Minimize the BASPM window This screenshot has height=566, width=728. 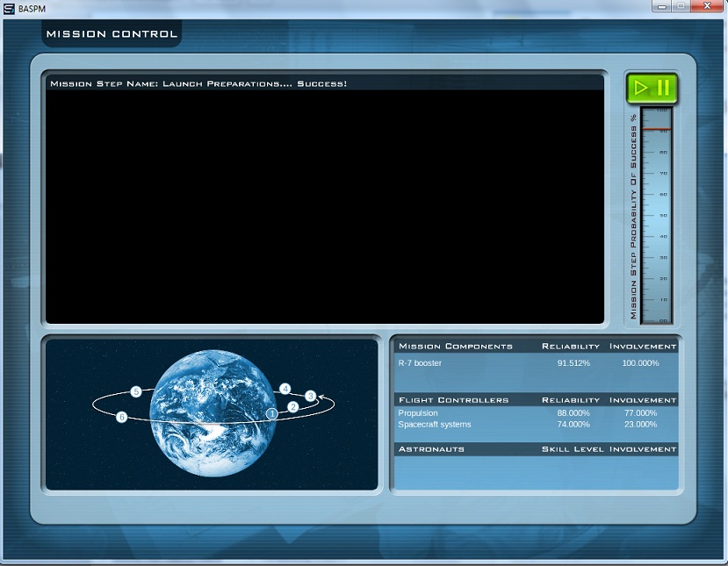pos(662,6)
